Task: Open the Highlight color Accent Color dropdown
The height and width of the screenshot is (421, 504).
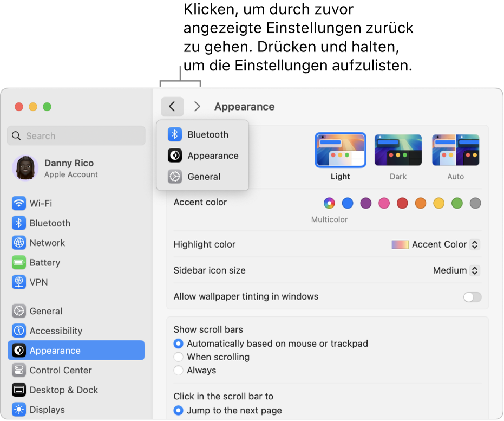Action: pyautogui.click(x=475, y=244)
